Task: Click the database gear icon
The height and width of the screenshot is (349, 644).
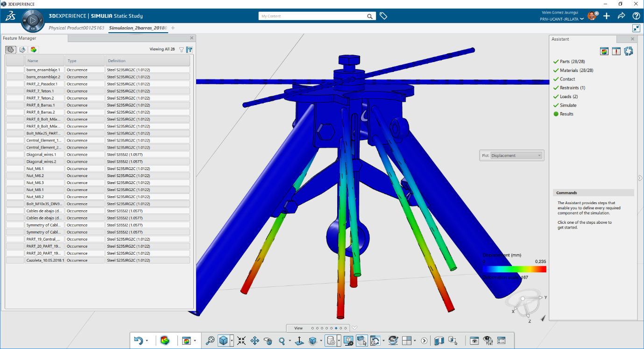Action: 331,341
